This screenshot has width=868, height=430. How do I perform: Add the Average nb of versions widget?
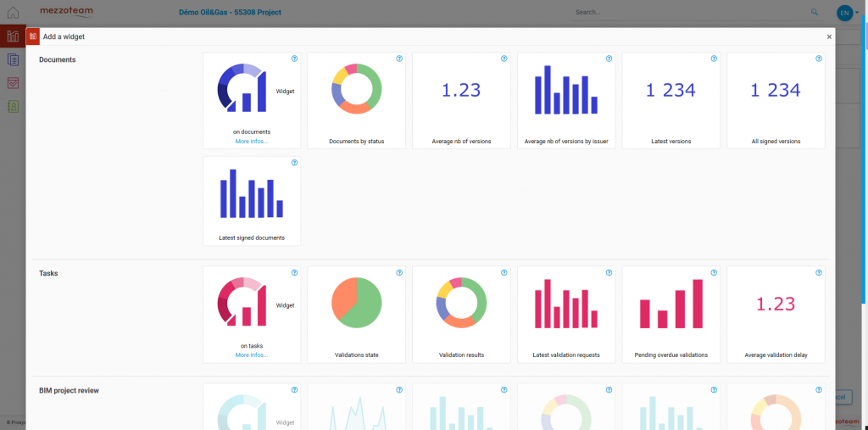[x=462, y=100]
